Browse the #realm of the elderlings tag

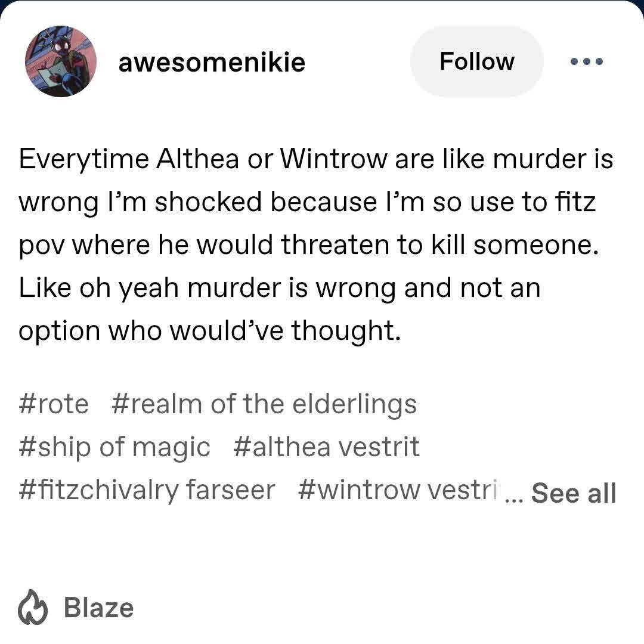tap(264, 404)
